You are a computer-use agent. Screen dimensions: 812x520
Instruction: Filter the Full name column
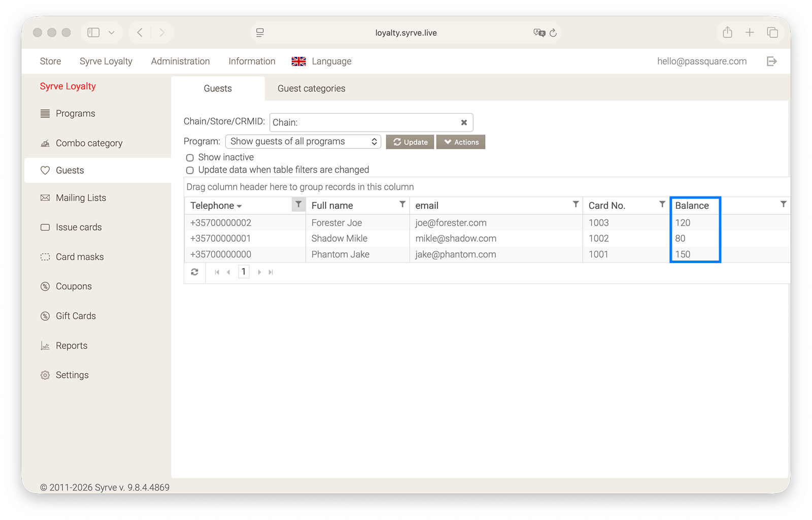pos(402,204)
